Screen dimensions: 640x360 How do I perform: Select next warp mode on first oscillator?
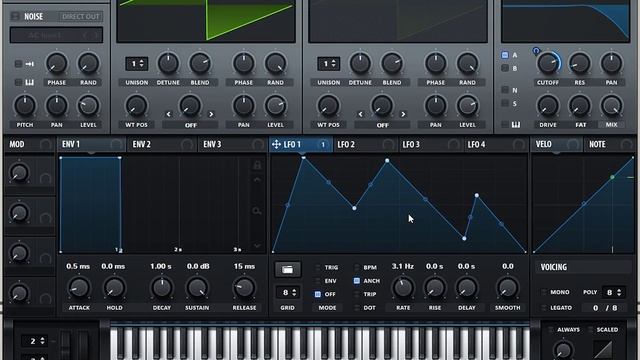point(211,114)
